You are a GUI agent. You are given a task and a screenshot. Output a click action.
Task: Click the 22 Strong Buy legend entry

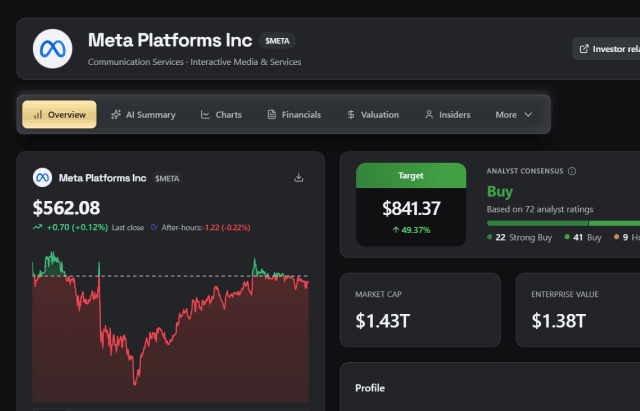pos(520,238)
